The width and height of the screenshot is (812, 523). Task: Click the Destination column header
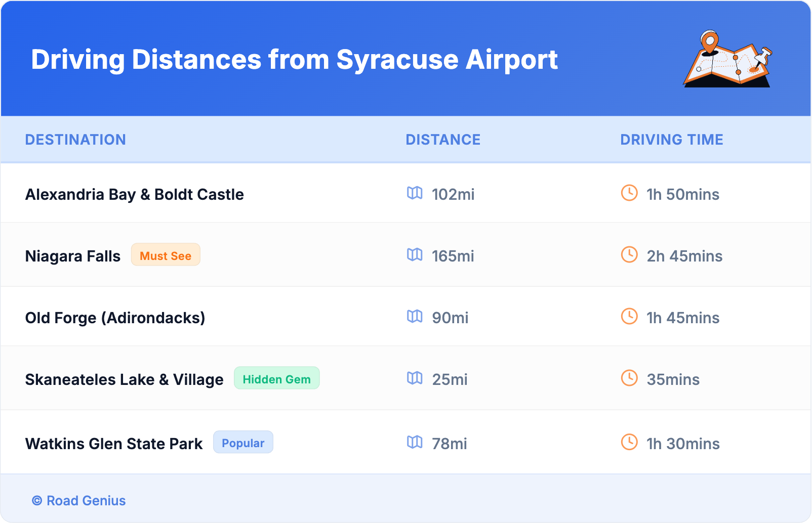click(x=75, y=140)
